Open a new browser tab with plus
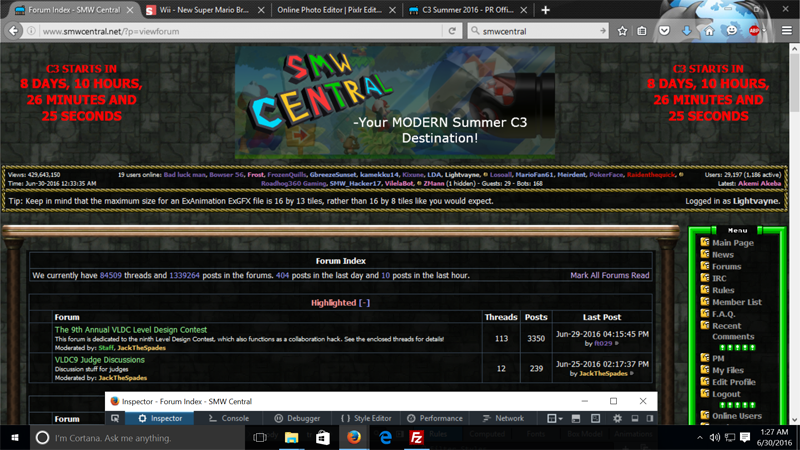Screen dimensions: 800x450 point(545,10)
